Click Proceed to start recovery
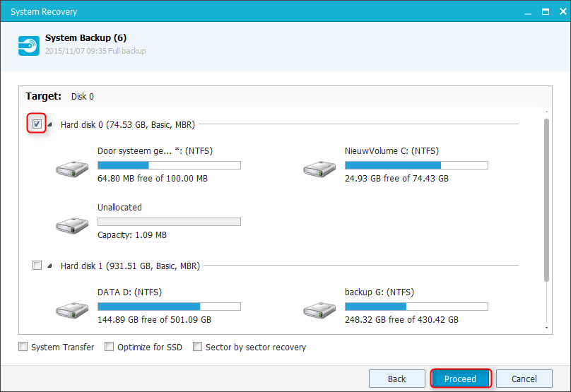The height and width of the screenshot is (392, 571). tap(460, 379)
